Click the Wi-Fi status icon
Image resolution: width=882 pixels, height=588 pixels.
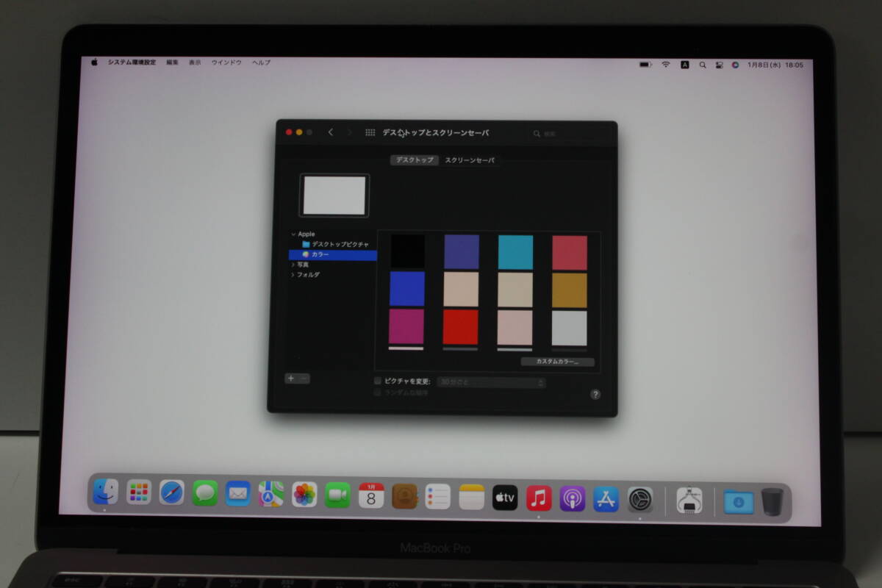tap(666, 65)
